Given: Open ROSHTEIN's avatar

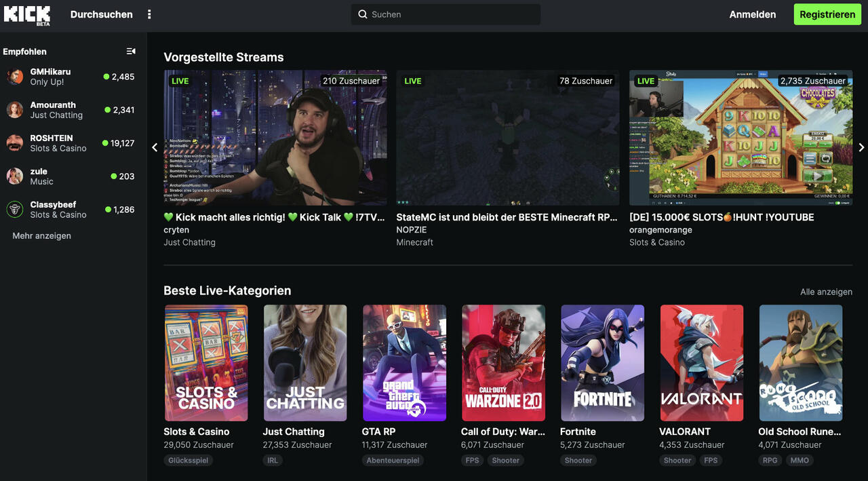Looking at the screenshot, I should click(15, 143).
